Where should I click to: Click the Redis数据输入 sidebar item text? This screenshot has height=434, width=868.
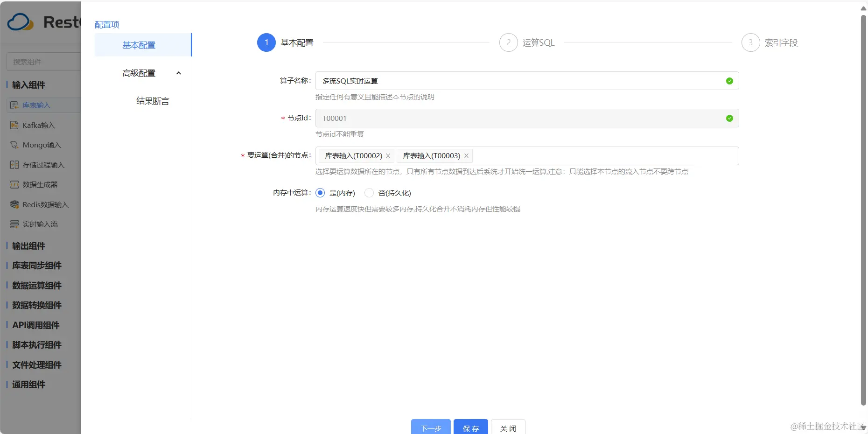(46, 205)
